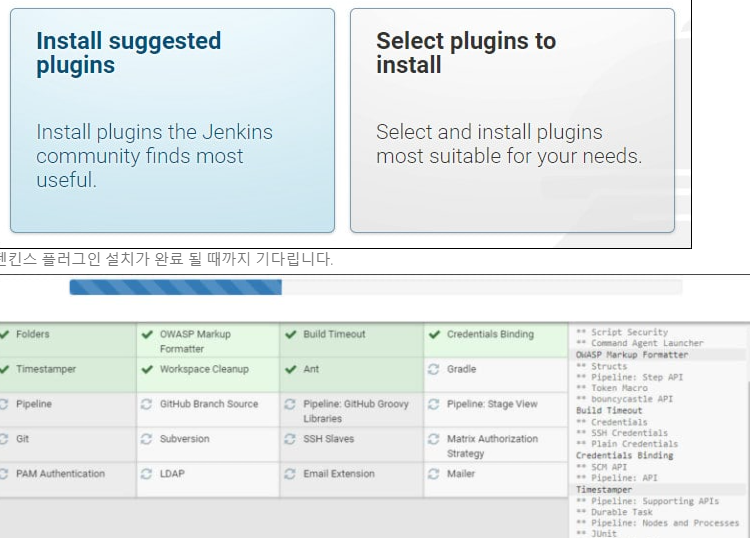Select the Timestamper plugin cell

tap(67, 375)
